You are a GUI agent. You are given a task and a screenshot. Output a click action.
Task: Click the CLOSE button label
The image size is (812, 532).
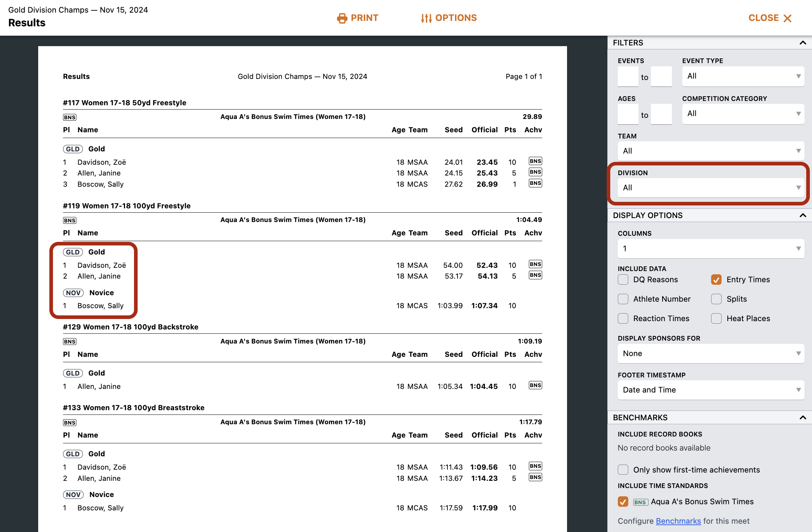coord(763,18)
